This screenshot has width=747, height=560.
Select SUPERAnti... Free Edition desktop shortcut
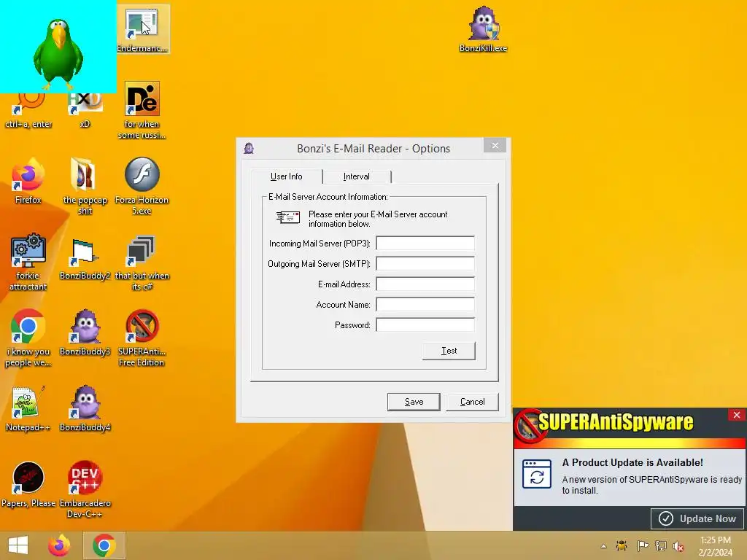tap(142, 338)
